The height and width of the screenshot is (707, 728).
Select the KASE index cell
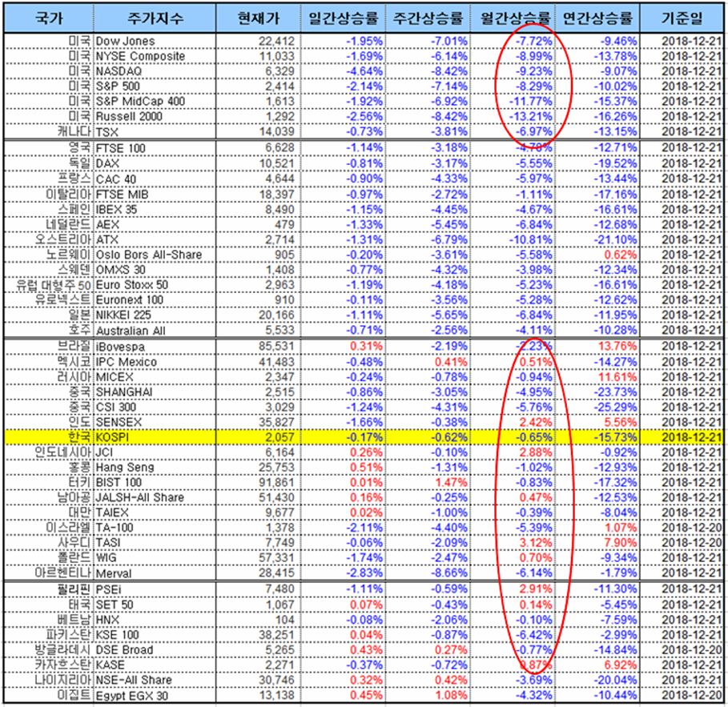click(155, 665)
